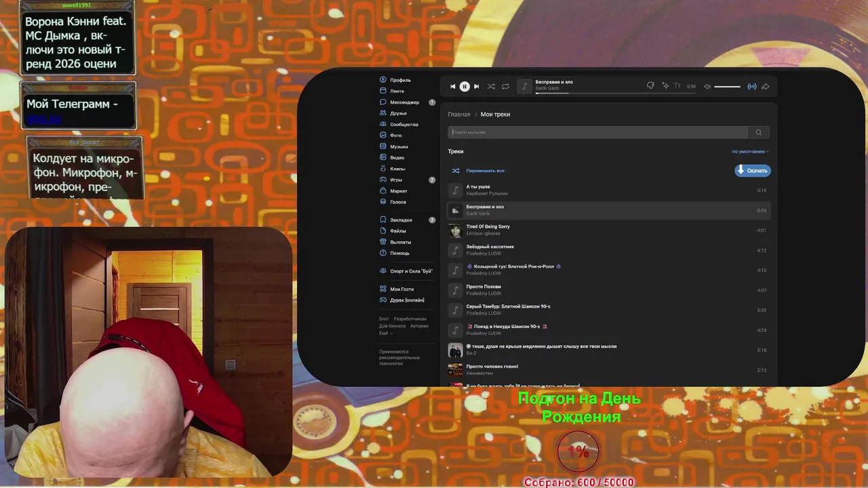Go to Главная in the breadcrumb
Screen dimensions: 868x488
click(x=459, y=115)
